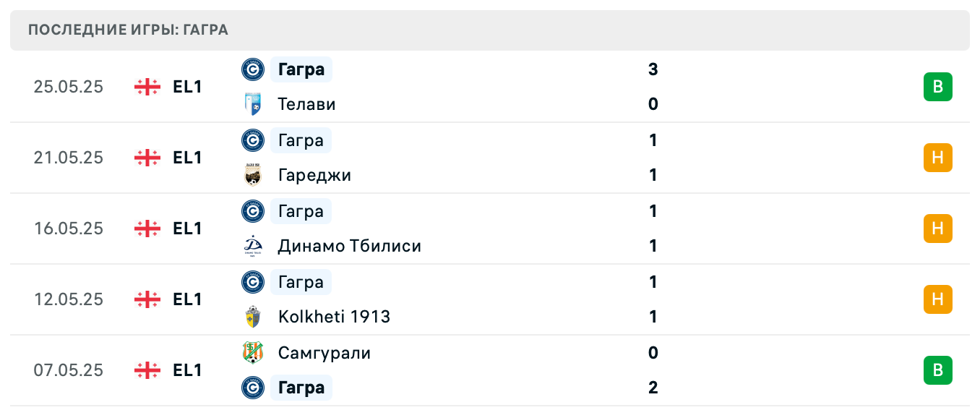Open the Динамо Тбилиси team link
This screenshot has height=418, width=980.
coord(349,246)
